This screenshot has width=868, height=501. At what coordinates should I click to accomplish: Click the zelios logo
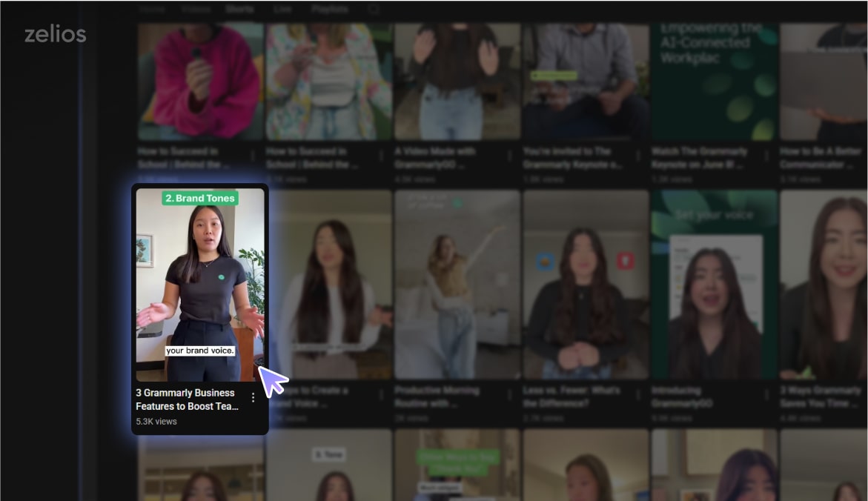[x=56, y=33]
